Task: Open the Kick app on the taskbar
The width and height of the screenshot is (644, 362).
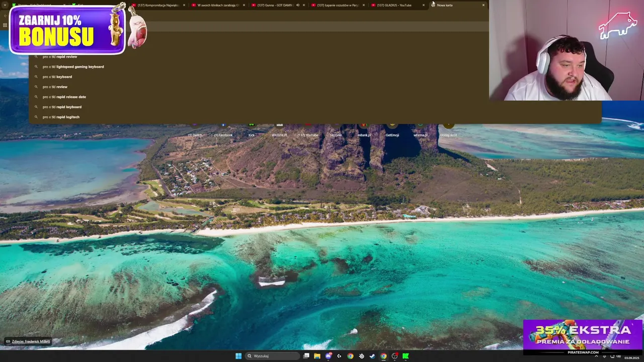Action: 406,356
